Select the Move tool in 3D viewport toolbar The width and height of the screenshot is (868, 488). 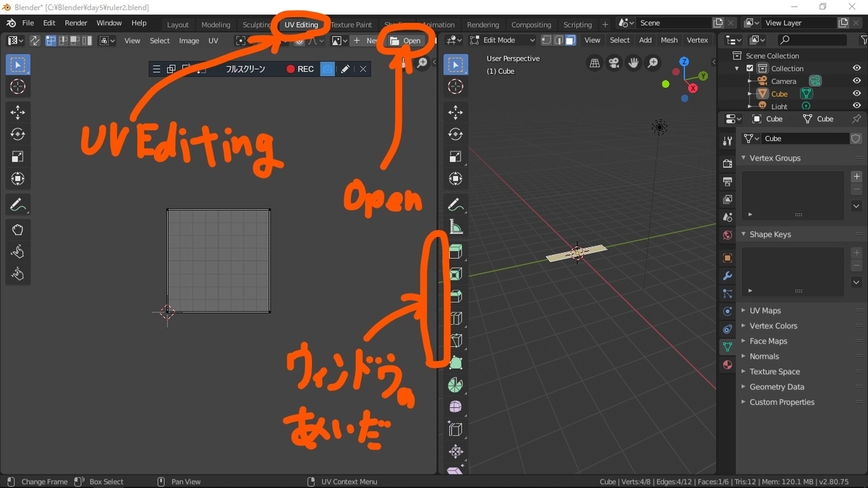pyautogui.click(x=456, y=112)
